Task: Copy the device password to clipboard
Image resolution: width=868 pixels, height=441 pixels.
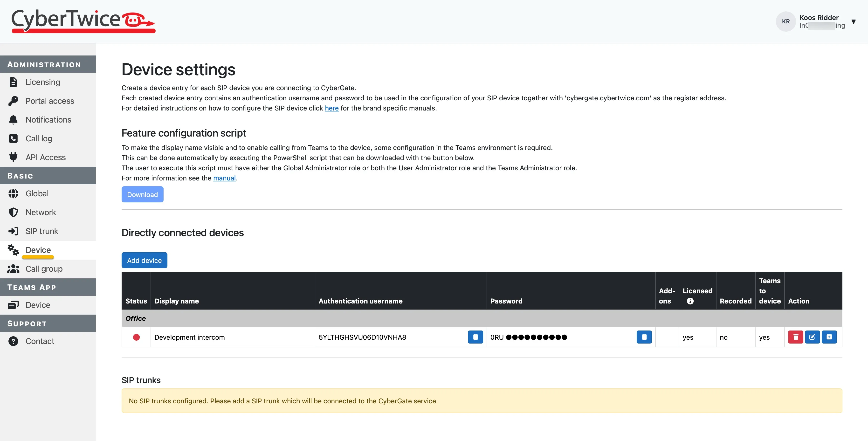Action: coord(644,337)
